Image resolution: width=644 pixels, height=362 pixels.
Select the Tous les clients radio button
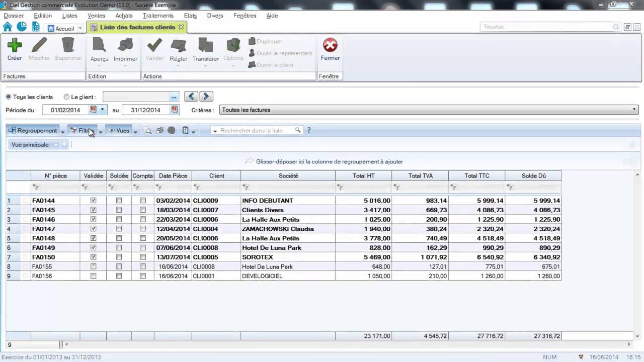(9, 97)
